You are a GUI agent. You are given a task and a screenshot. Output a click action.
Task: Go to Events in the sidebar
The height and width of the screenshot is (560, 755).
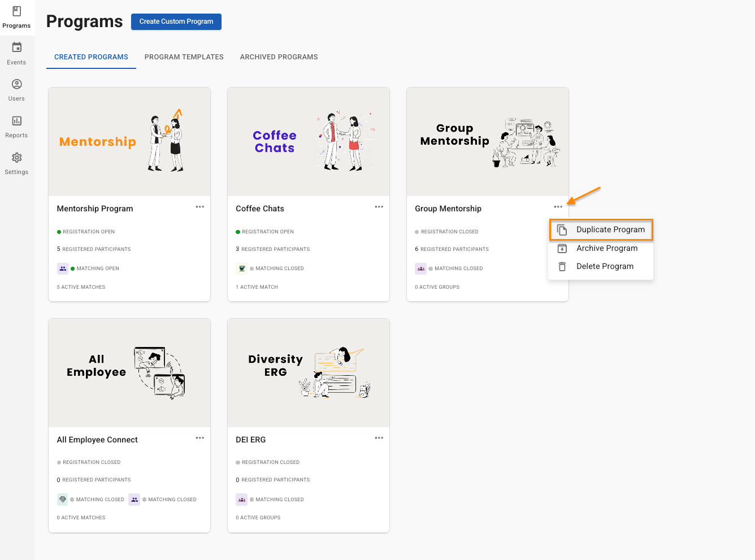[x=17, y=48]
